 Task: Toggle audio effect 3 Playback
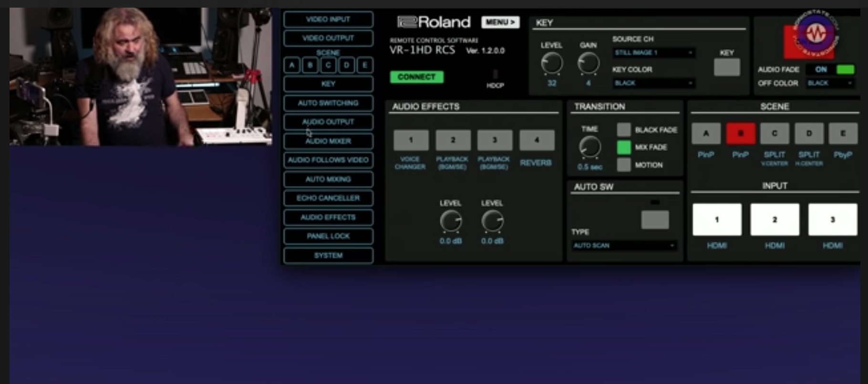[x=495, y=140]
